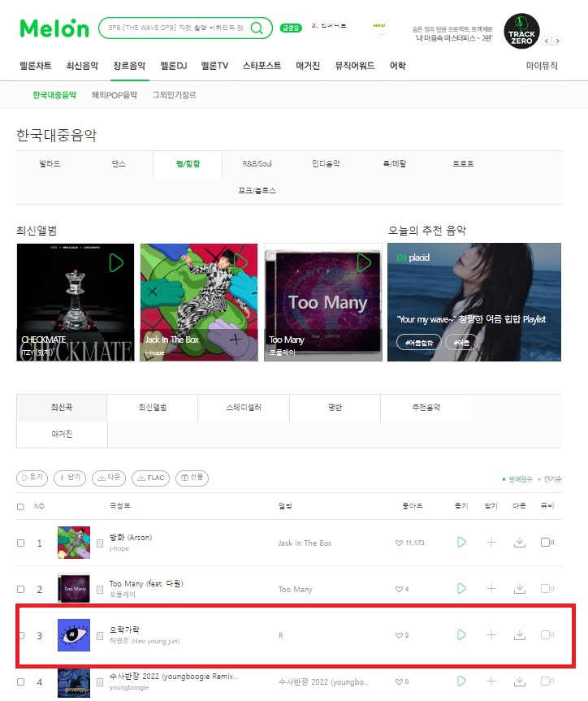588x701 pixels.
Task: Open 멜론차트 menu
Action: (x=35, y=66)
